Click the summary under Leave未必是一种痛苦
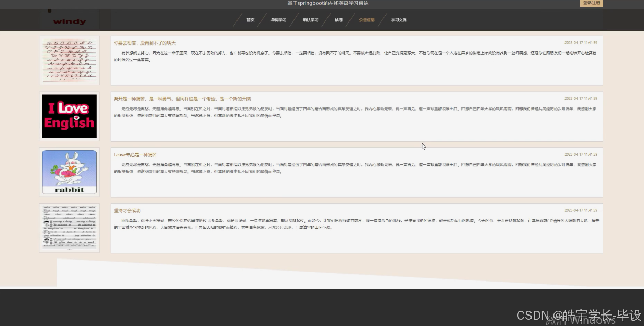 click(356, 168)
